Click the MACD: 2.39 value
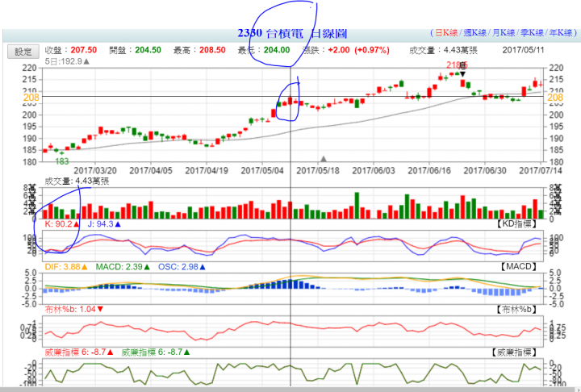This screenshot has width=581, height=392. point(123,267)
